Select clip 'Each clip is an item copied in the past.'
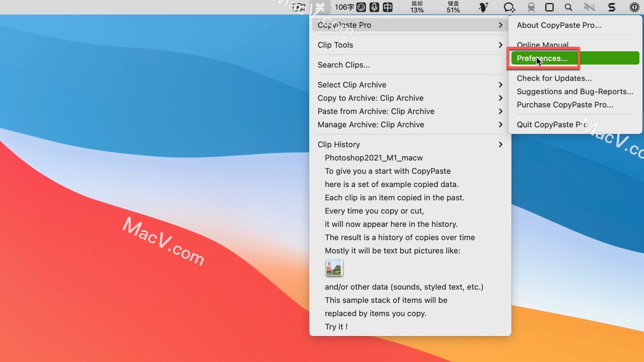Screen dimensions: 644x362 tap(410, 197)
